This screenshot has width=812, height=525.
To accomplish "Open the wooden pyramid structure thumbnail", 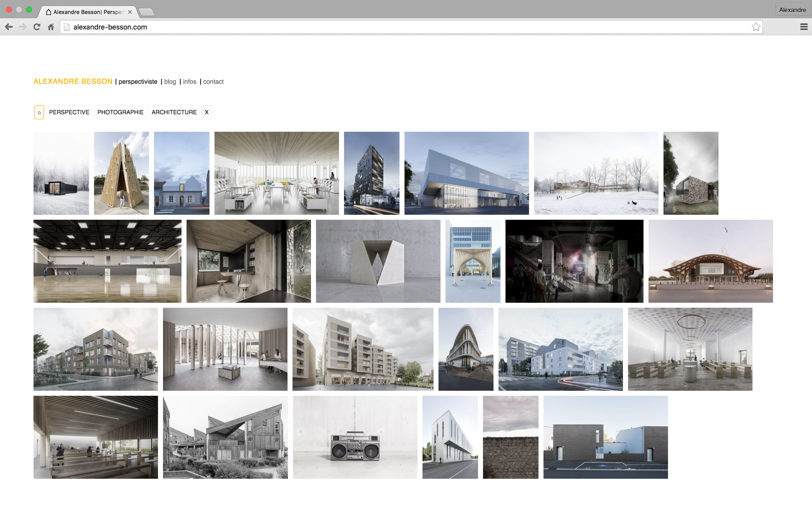I will (121, 173).
